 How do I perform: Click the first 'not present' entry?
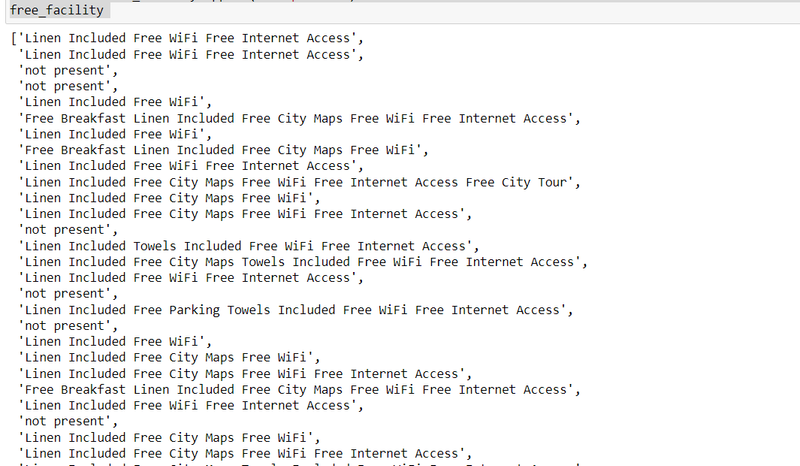(x=68, y=70)
